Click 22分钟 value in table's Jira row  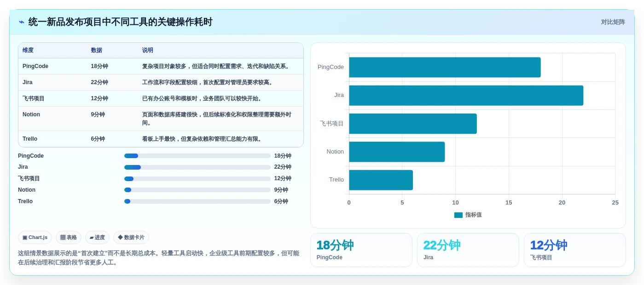tap(99, 82)
